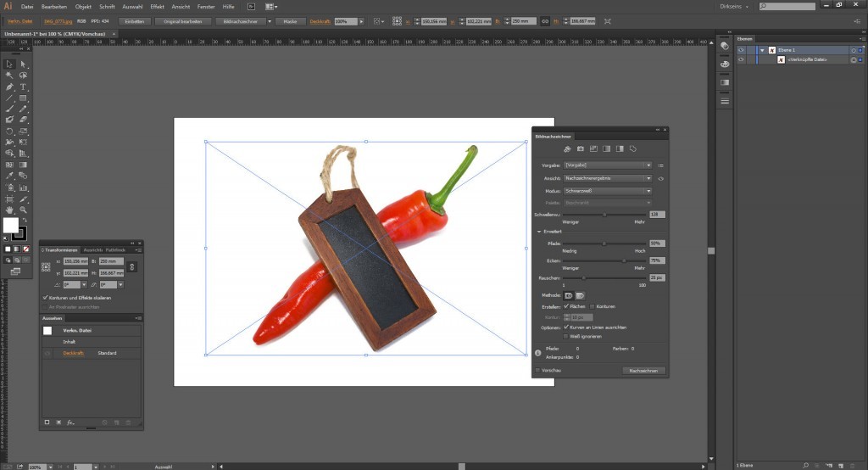Image resolution: width=868 pixels, height=470 pixels.
Task: Select the Paintbrush tool
Action: click(x=9, y=109)
